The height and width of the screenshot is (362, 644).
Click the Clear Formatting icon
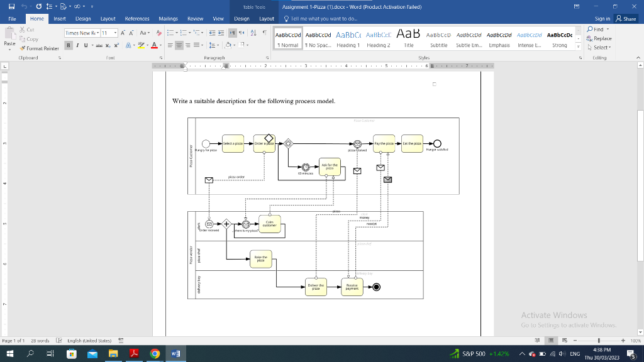click(159, 33)
